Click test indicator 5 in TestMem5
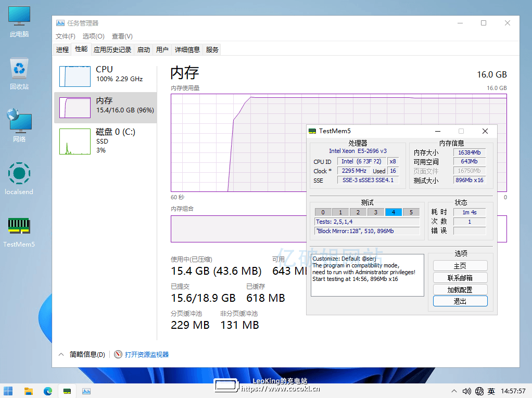Image resolution: width=532 pixels, height=398 pixels. click(x=411, y=212)
